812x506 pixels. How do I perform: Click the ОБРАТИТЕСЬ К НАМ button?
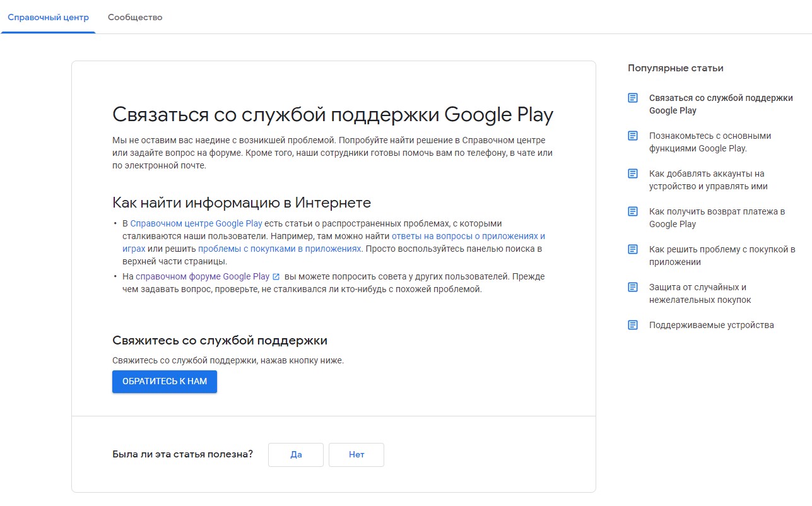[165, 382]
